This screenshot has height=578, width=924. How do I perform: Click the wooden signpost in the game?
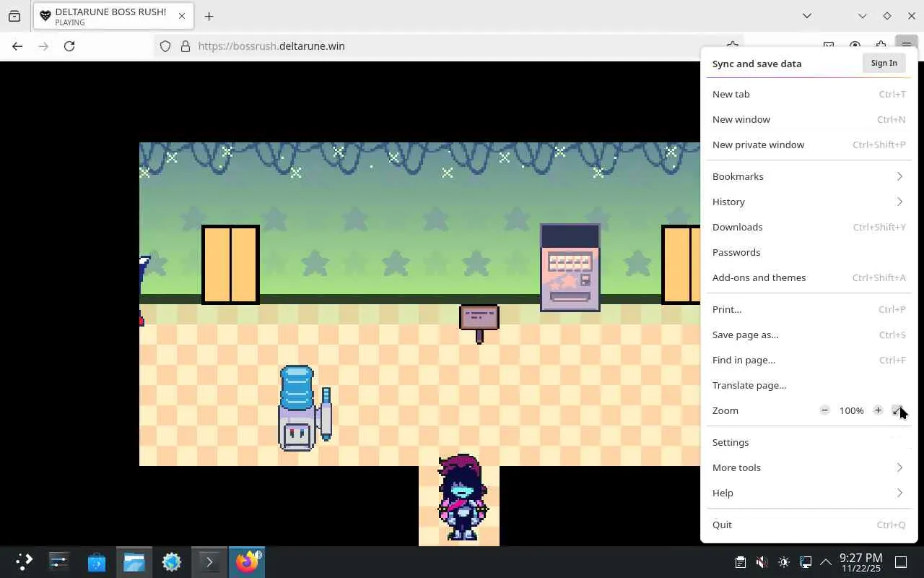[x=479, y=324]
